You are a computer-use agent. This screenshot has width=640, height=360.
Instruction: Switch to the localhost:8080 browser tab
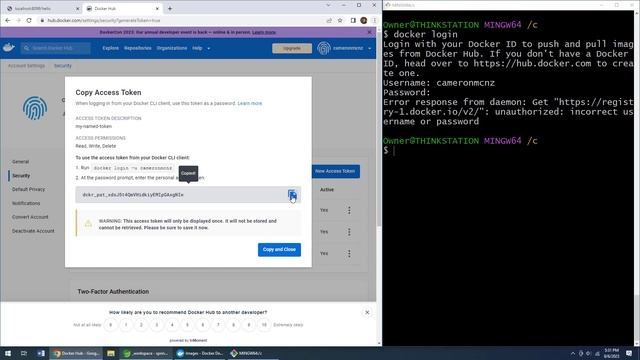point(43,8)
